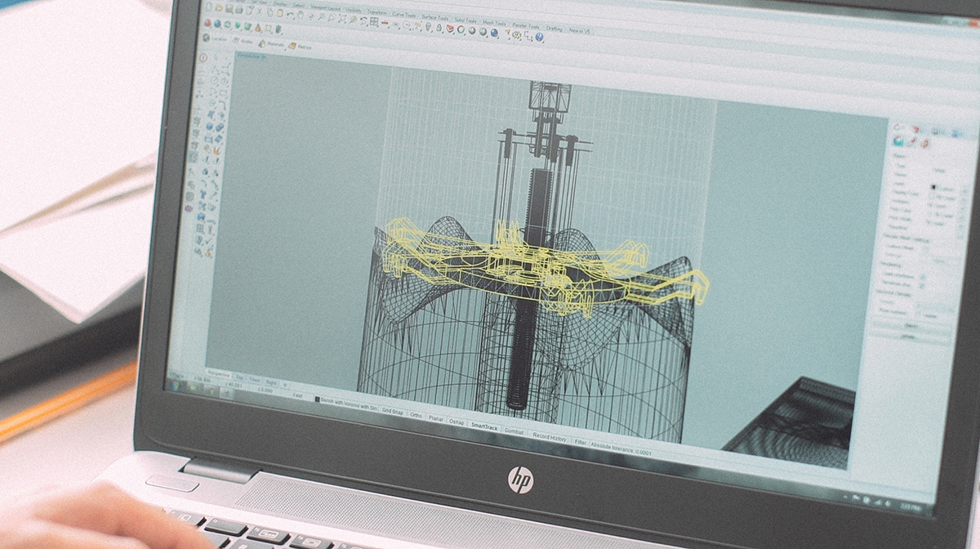Viewport: 980px width, 549px height.
Task: Click the Zoom Extents icon
Action: tap(342, 20)
